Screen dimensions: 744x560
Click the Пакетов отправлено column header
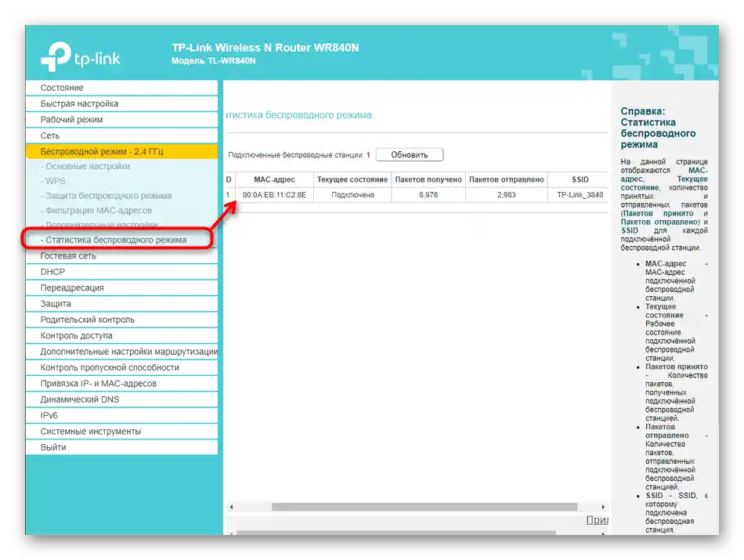point(506,179)
